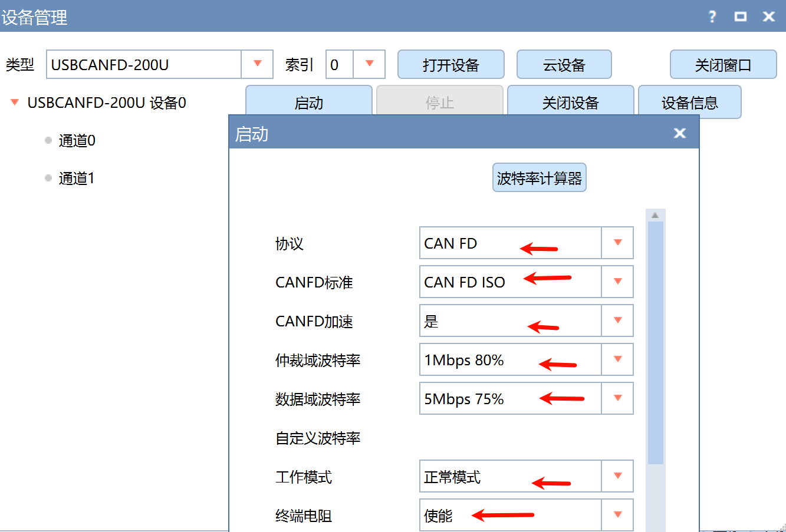Open the 工作模式 dropdown arrow
786x532 pixels.
click(617, 476)
